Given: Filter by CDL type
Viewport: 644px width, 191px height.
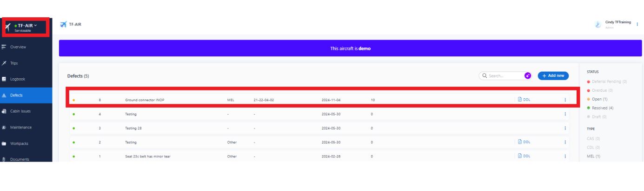Looking at the screenshot, I should [593, 147].
